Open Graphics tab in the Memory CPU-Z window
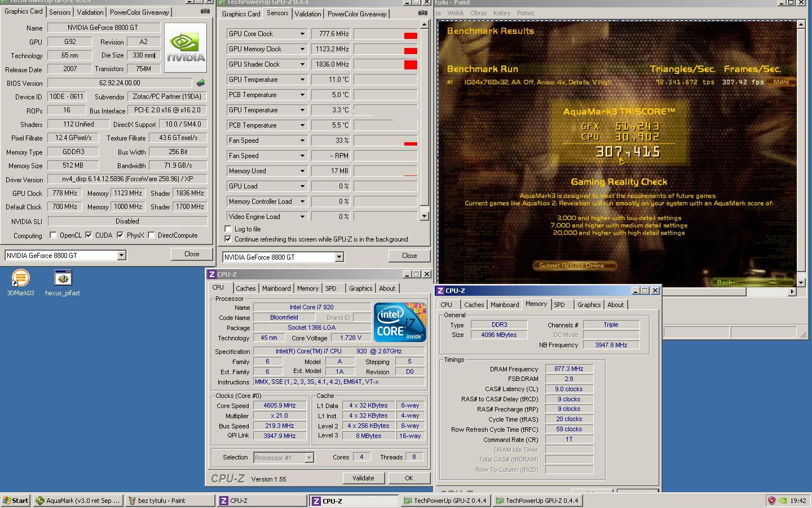This screenshot has width=812, height=508. [589, 305]
